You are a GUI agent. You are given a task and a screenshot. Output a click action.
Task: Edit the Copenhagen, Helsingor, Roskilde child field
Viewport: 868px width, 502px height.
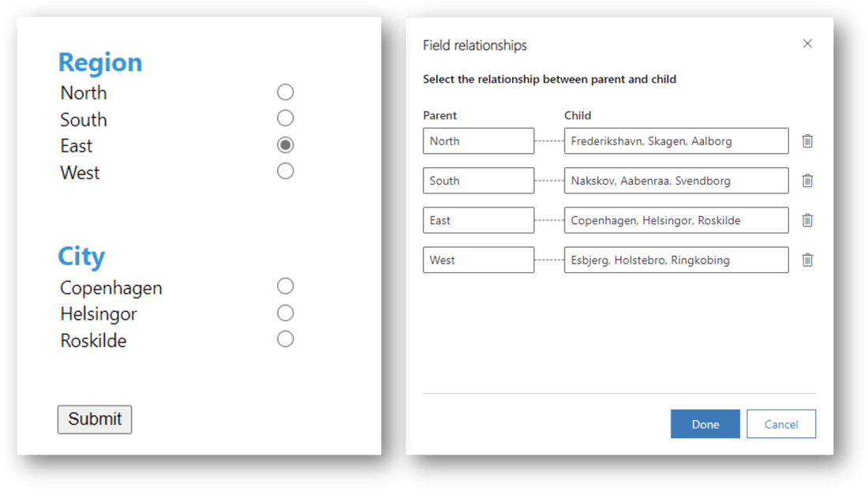tap(675, 220)
